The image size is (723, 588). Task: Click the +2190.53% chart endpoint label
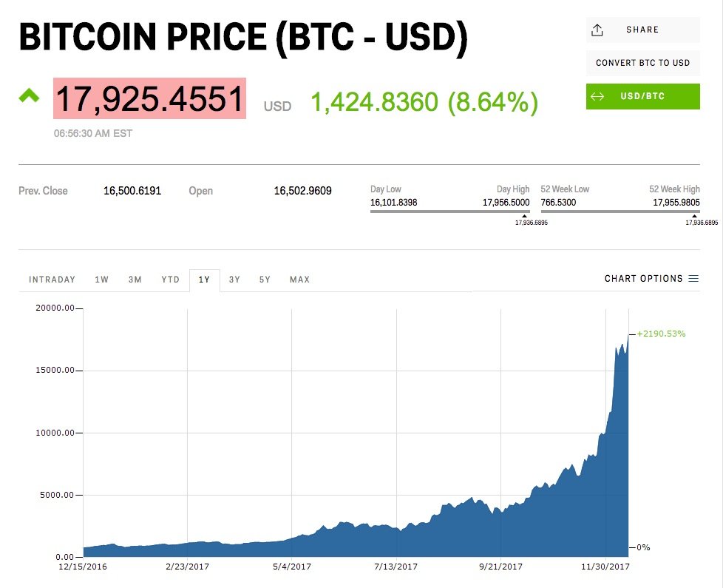pyautogui.click(x=661, y=334)
